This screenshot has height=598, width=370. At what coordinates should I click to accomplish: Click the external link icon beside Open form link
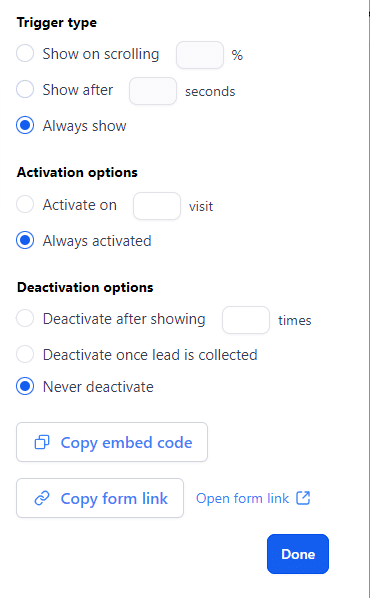tap(303, 498)
